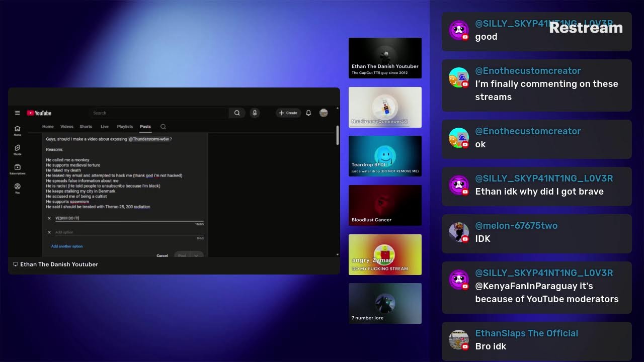Click the 'Bro idk' chat message text

click(491, 346)
